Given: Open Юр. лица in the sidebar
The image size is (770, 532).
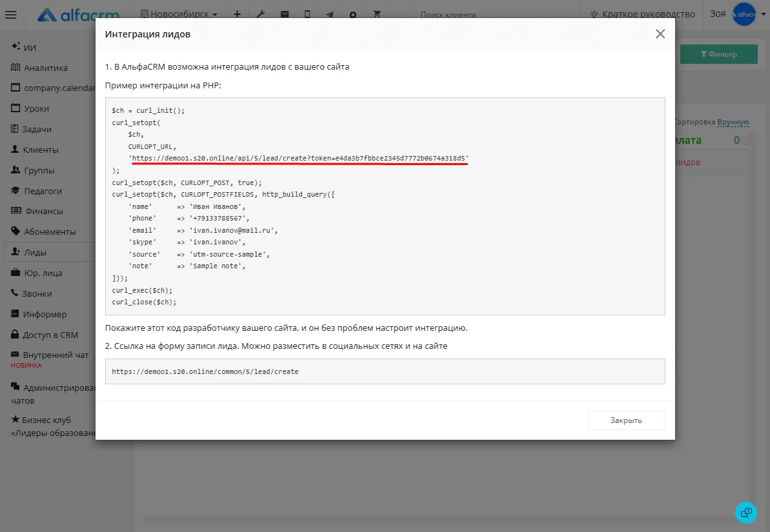Looking at the screenshot, I should 36,273.
